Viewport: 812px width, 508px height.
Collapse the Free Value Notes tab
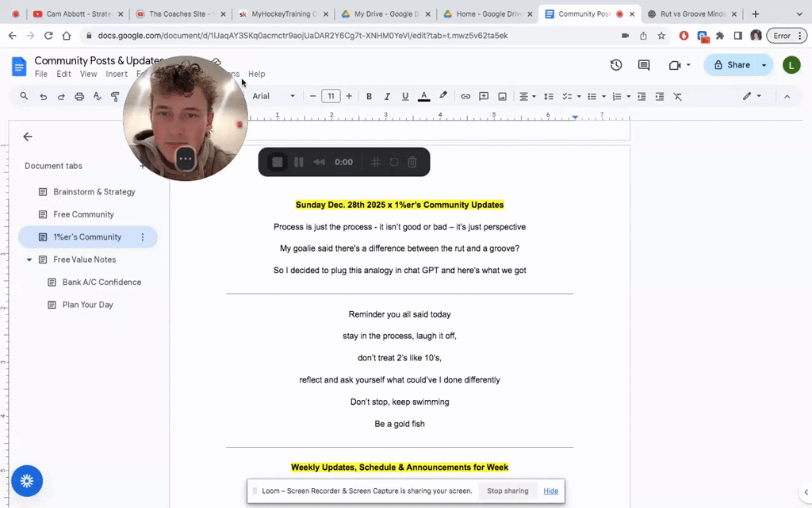(29, 260)
